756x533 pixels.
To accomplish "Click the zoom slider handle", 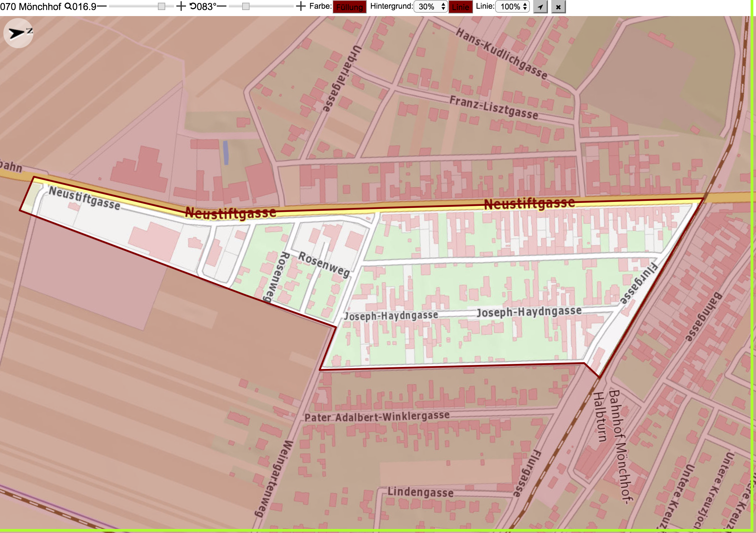I will (162, 6).
